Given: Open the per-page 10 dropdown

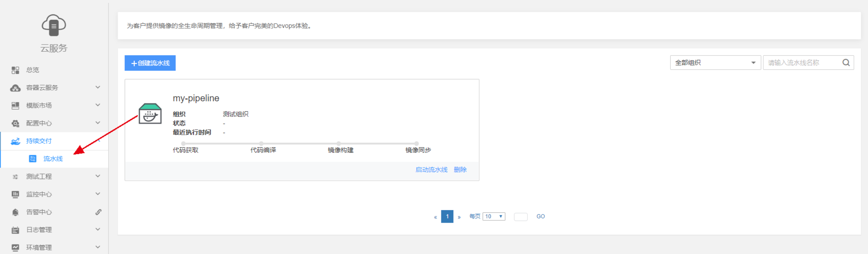Looking at the screenshot, I should [x=494, y=217].
